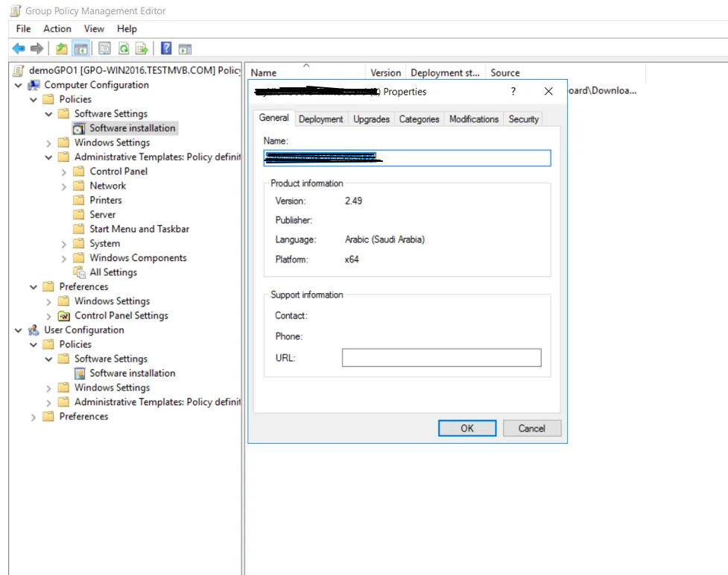This screenshot has height=575, width=728.
Task: Expand the User Configuration Preferences node
Action: 34,417
